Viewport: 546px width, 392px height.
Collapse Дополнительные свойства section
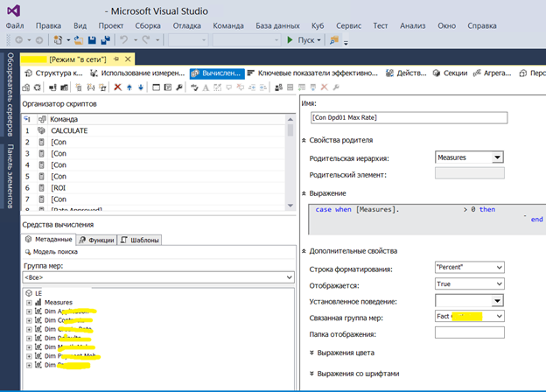click(304, 251)
